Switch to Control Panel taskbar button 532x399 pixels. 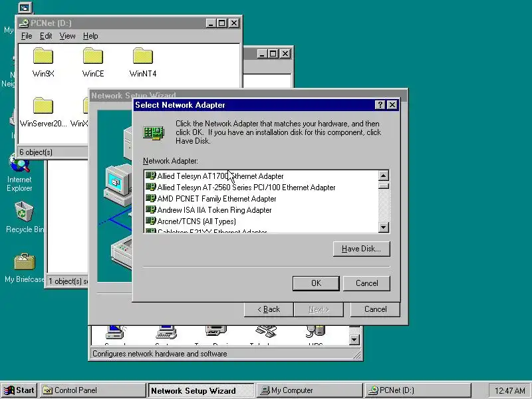coord(92,390)
